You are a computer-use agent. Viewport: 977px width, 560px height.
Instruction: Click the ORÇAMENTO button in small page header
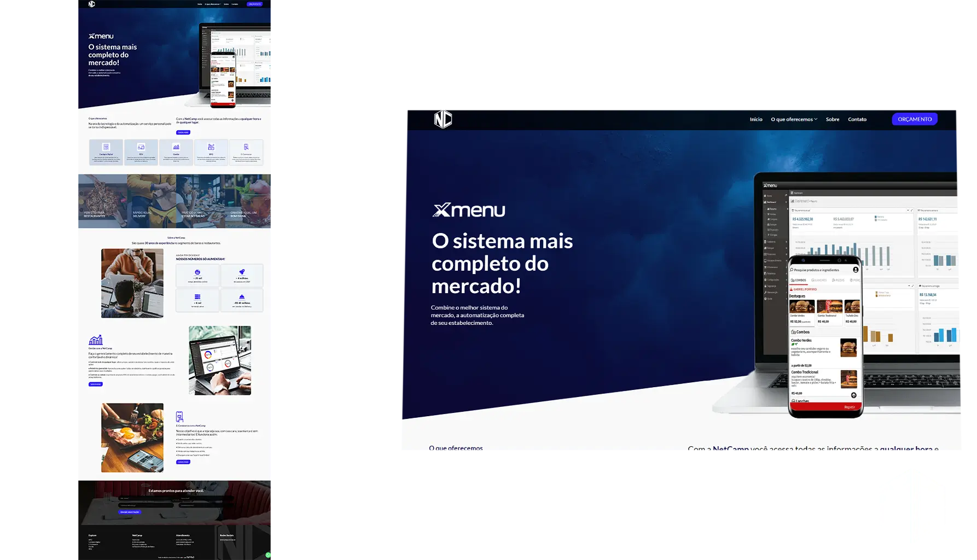(x=254, y=4)
